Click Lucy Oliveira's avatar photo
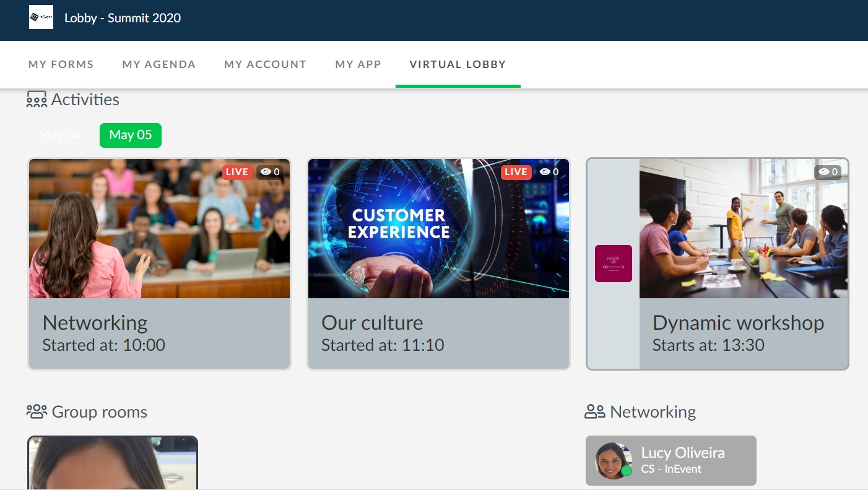The image size is (868, 490). (x=614, y=461)
